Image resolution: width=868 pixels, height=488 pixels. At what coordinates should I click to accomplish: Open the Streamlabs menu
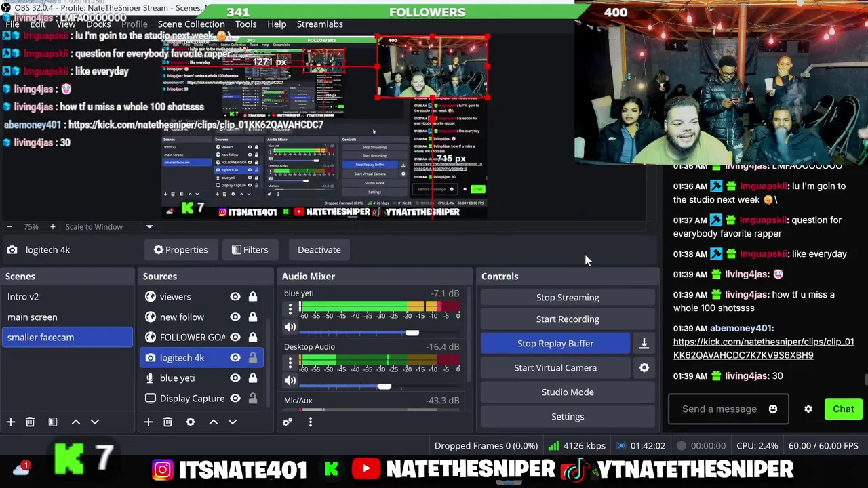pos(320,24)
